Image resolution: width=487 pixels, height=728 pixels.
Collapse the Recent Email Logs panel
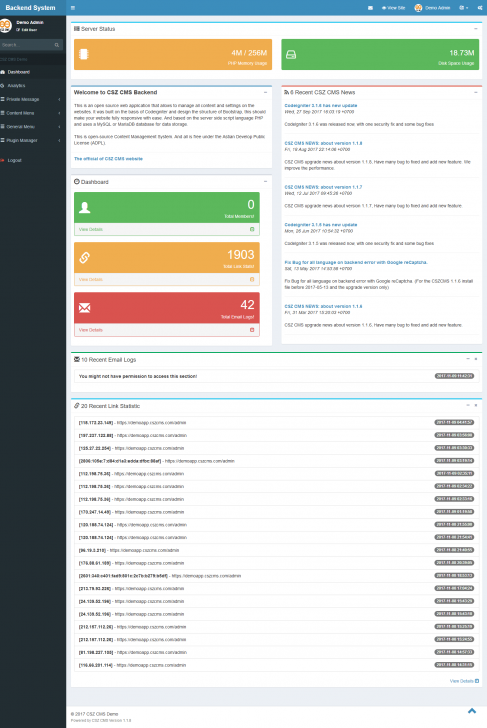(x=468, y=359)
